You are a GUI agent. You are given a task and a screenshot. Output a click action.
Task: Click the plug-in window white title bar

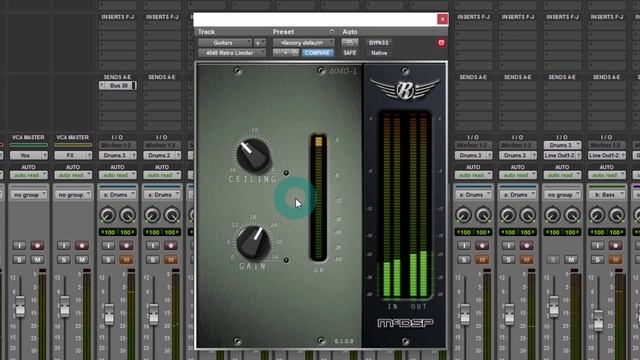point(315,19)
